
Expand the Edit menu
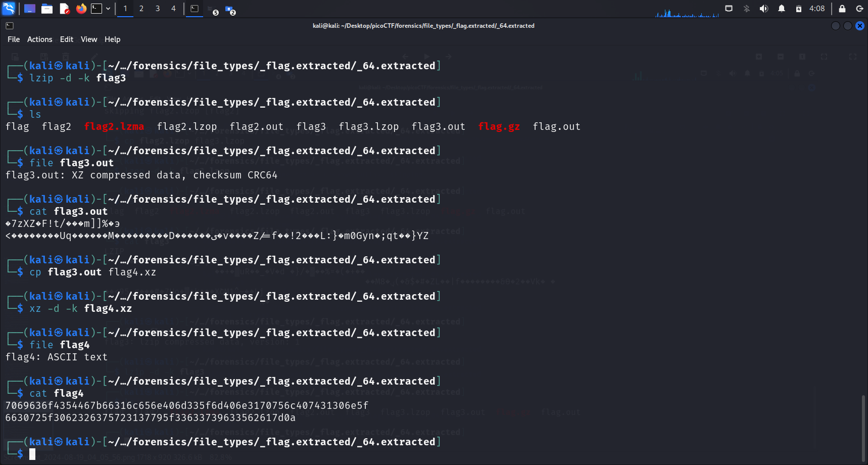click(66, 39)
